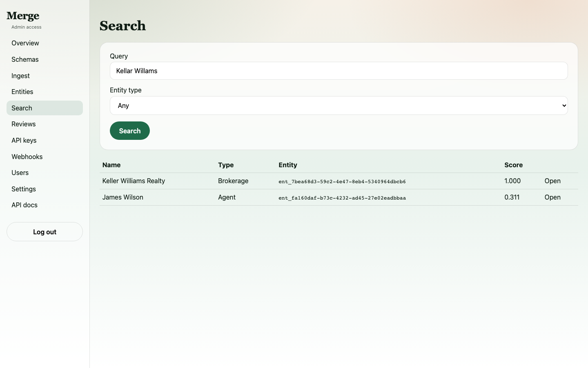Click the Merge logo heading
The width and height of the screenshot is (588, 368).
[x=23, y=16]
